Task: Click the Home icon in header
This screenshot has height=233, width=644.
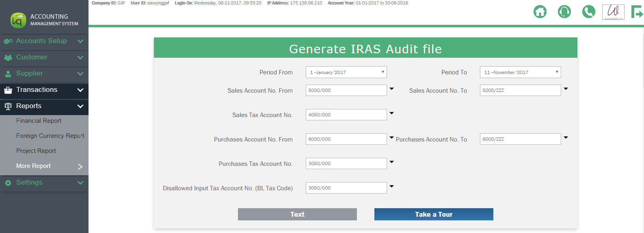Action: click(x=540, y=12)
